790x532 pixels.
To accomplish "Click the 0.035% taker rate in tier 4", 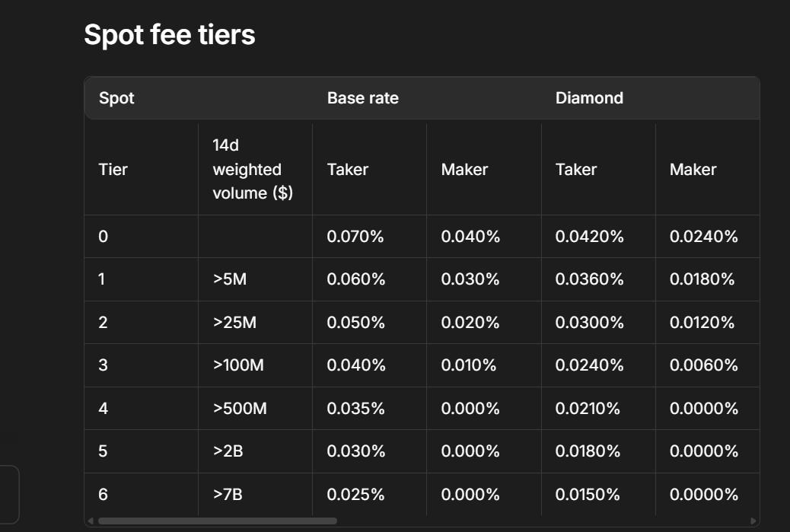I will 355,409.
